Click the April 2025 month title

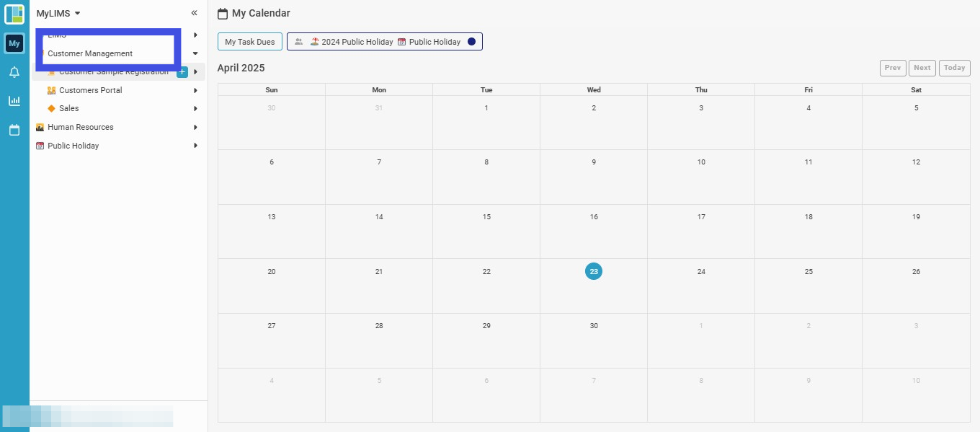pos(241,68)
